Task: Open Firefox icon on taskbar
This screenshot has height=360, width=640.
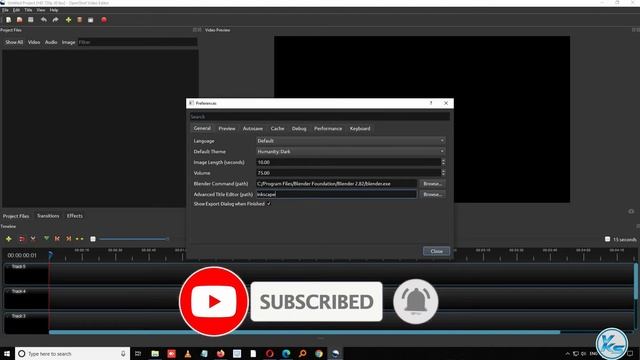Action: point(220,353)
